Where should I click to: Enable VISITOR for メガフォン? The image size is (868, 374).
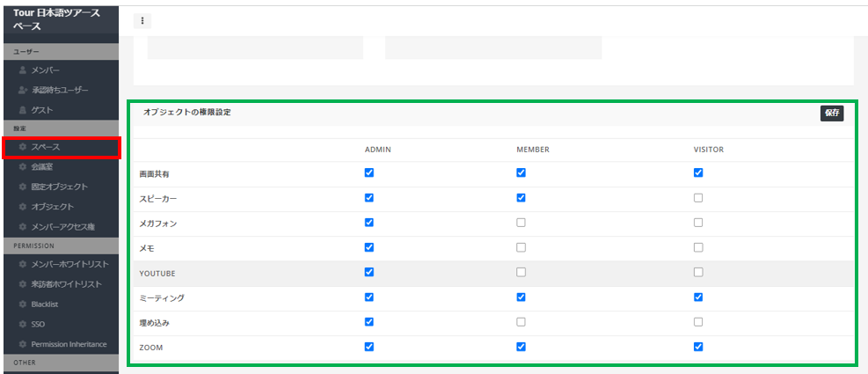pos(698,223)
